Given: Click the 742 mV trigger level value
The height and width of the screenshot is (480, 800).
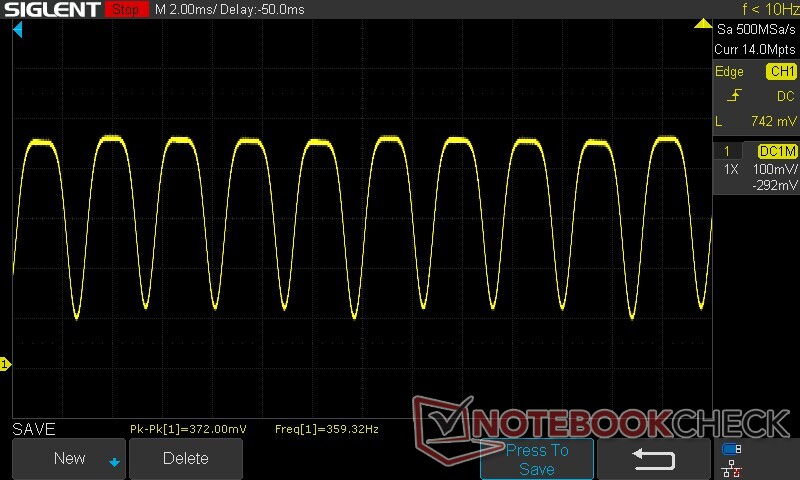Looking at the screenshot, I should click(773, 121).
